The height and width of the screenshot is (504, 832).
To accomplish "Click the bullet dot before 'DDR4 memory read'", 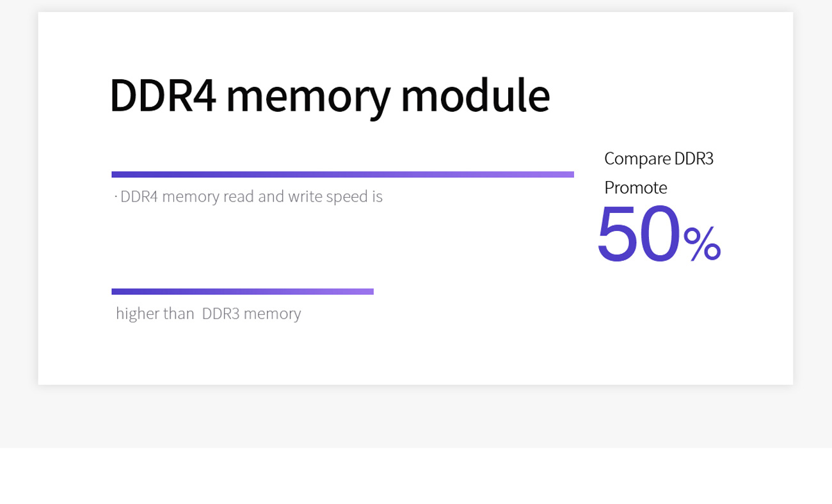I will 116,197.
